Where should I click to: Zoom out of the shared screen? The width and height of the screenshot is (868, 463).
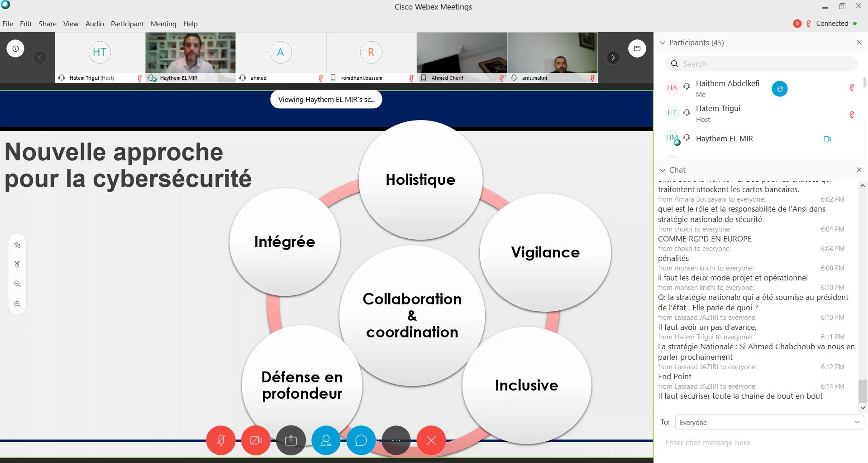point(17,304)
